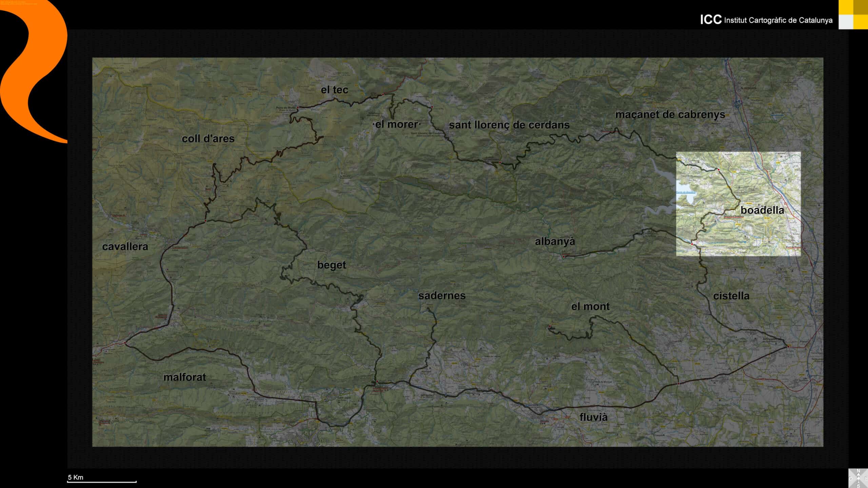
Task: Choose the 'coll d'ares' map label
Action: pos(208,139)
